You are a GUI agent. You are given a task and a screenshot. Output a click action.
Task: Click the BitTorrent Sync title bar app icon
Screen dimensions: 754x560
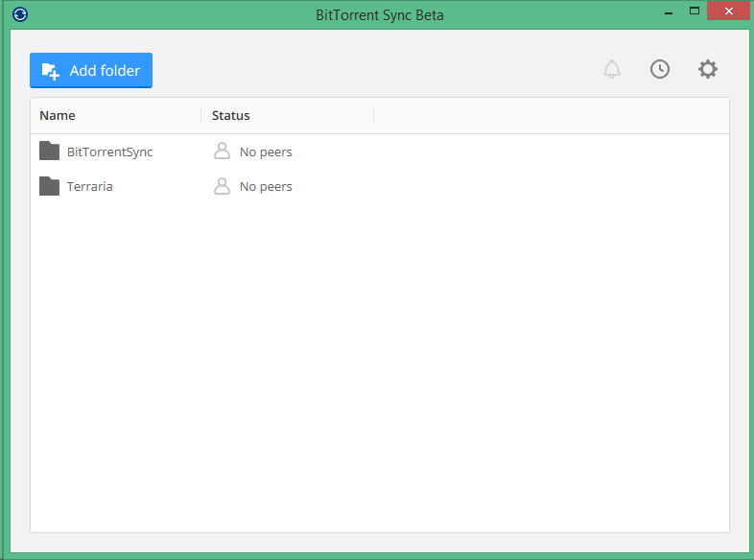21,14
